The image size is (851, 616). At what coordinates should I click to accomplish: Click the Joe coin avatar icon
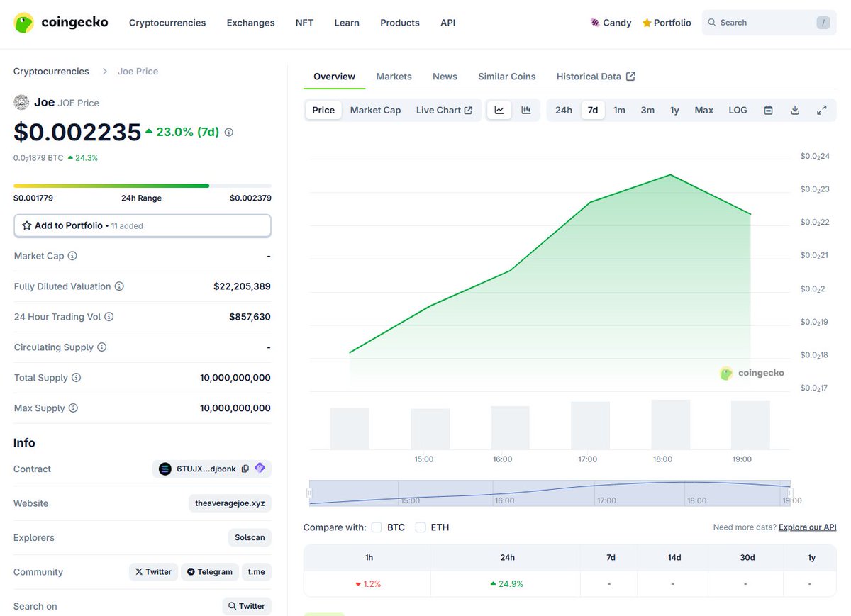click(x=21, y=102)
